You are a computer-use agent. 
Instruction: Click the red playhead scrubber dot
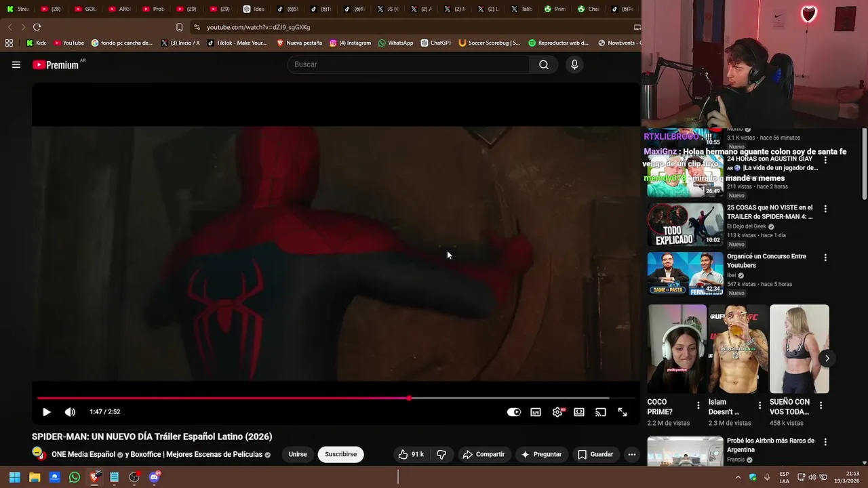click(x=409, y=398)
